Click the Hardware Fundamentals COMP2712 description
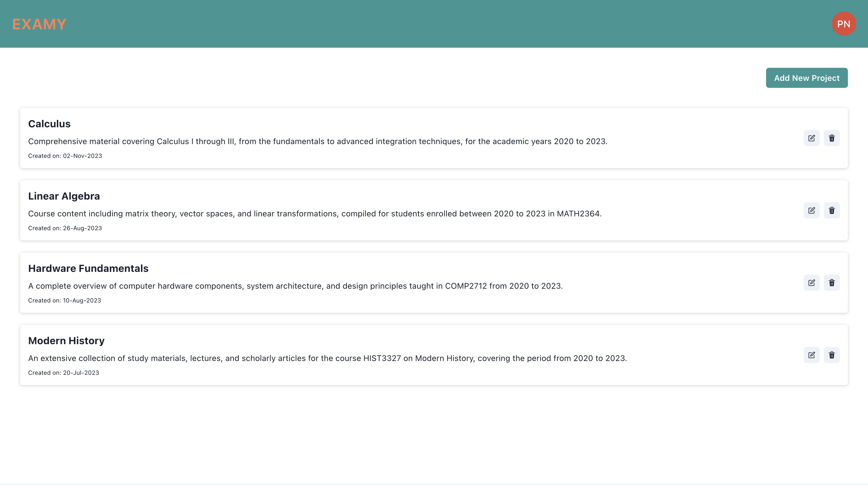This screenshot has height=485, width=868. pos(295,286)
